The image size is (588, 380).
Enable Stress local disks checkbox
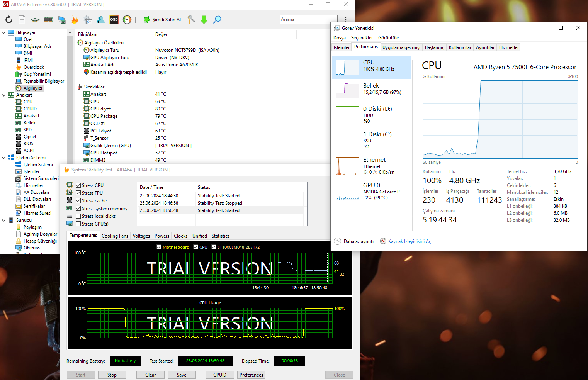pos(78,216)
